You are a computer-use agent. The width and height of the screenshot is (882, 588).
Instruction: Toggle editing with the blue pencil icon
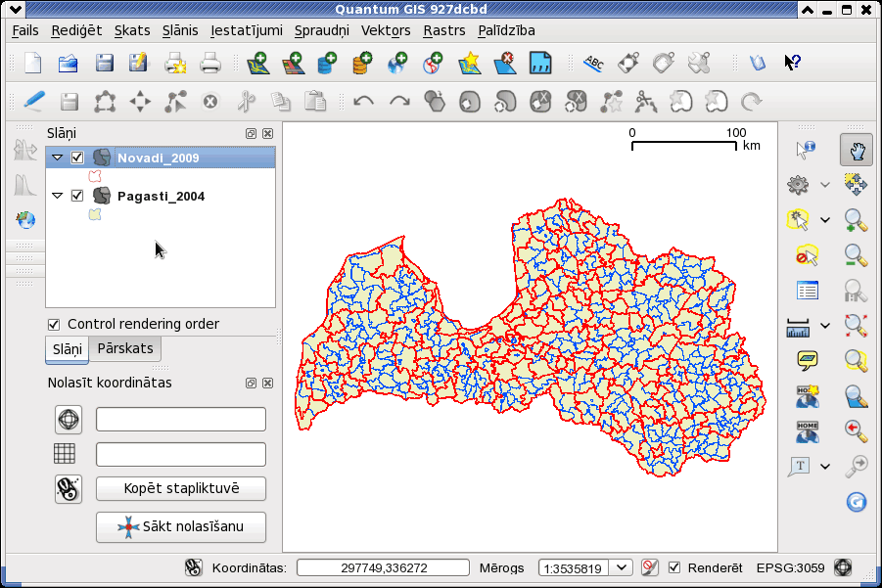tap(33, 101)
